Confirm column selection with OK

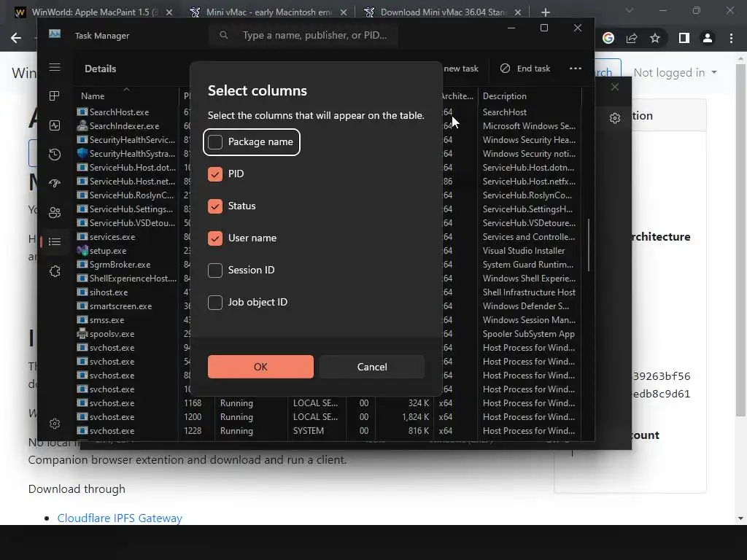[260, 367]
